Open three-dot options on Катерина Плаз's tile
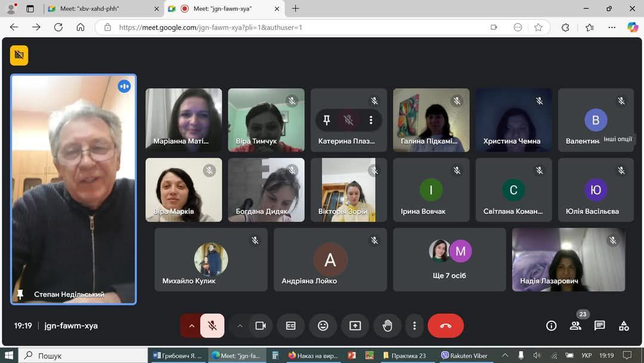 pos(371,120)
